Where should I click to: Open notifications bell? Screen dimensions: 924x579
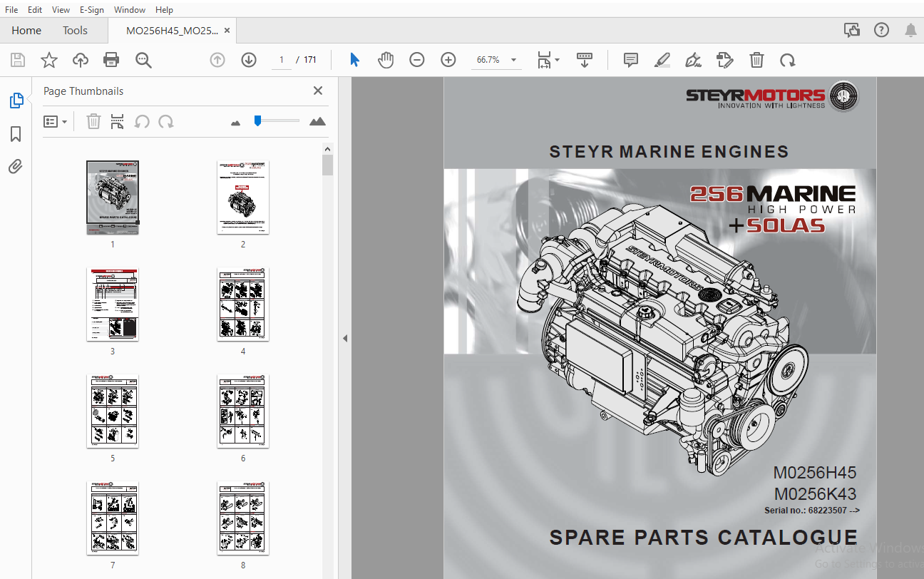[910, 30]
